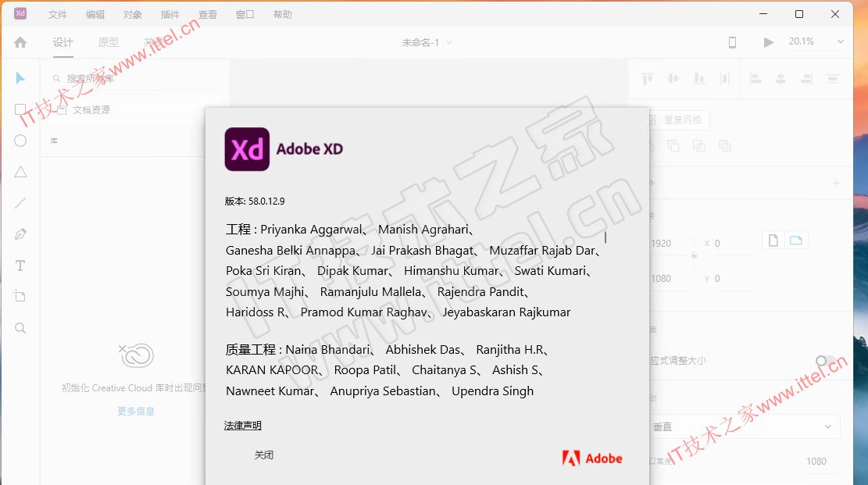Switch to the 原型 tab
Viewport: 868px width, 485px height.
109,43
